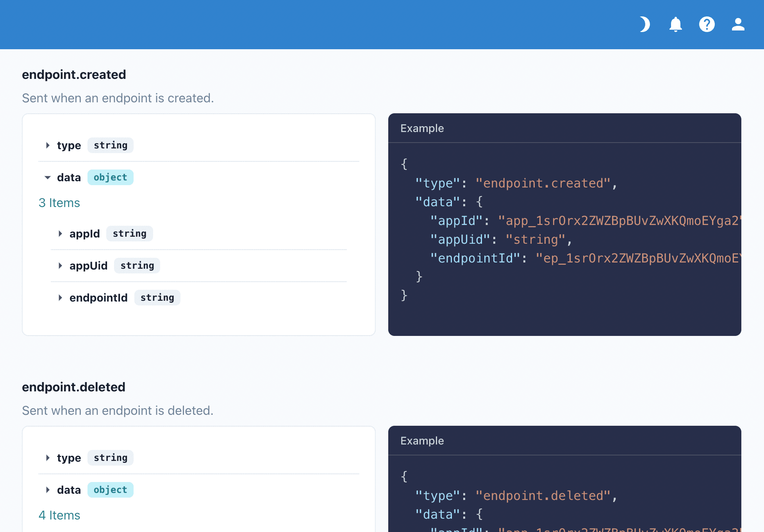This screenshot has width=764, height=532.
Task: Collapse data object in endpoint.created
Action: [48, 177]
